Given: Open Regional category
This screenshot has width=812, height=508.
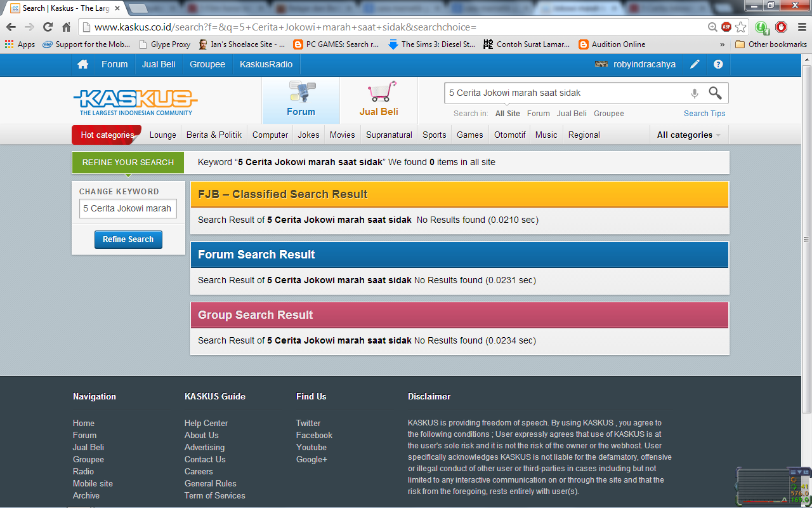Looking at the screenshot, I should (584, 135).
